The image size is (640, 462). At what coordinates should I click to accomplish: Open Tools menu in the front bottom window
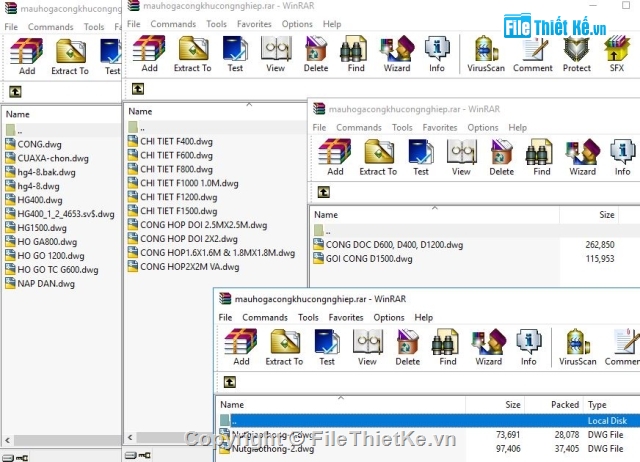(308, 317)
